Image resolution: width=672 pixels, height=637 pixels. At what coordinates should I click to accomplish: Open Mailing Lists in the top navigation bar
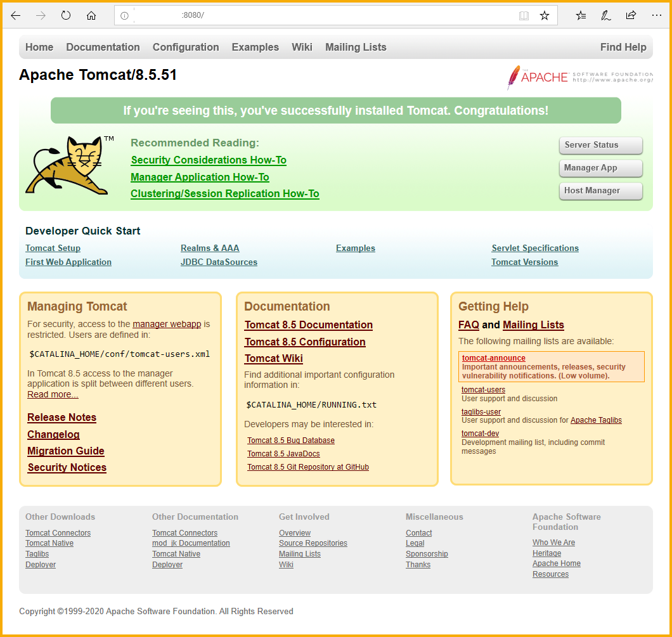(356, 47)
